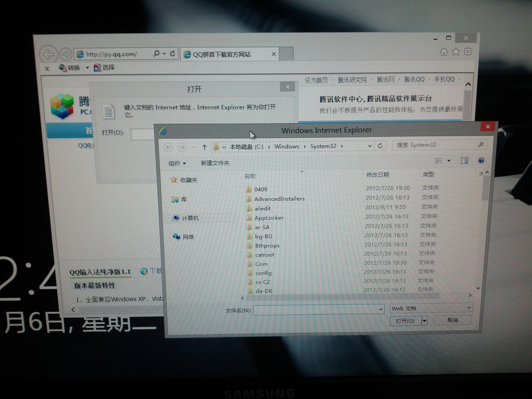Expand arrow after System32 breadcrumb
532x399 pixels.
coord(342,146)
